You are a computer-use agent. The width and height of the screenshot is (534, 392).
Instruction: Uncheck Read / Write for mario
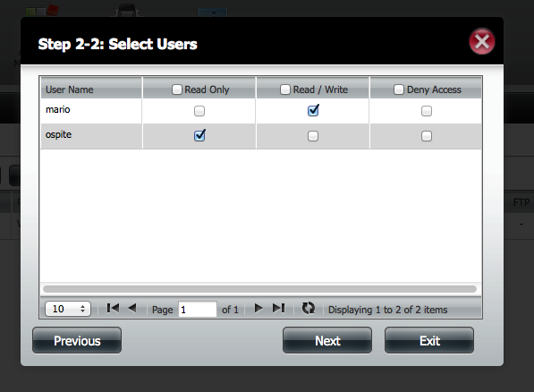click(x=313, y=110)
